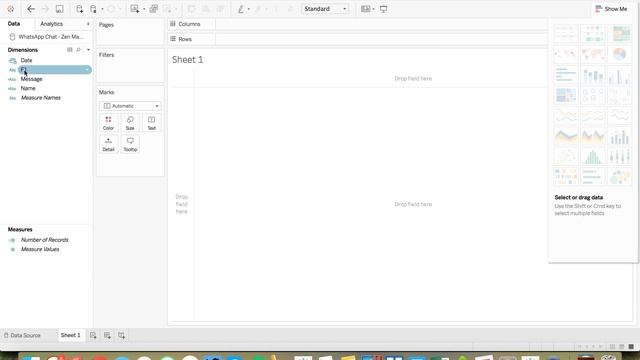Click the New Worksheet tab icon at bottom
The height and width of the screenshot is (360, 640).
tap(93, 336)
